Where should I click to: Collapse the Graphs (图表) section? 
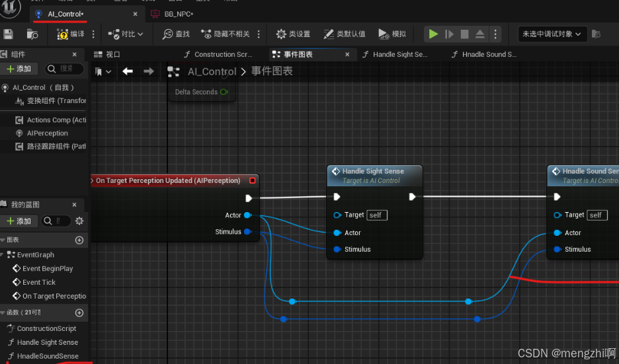point(3,240)
